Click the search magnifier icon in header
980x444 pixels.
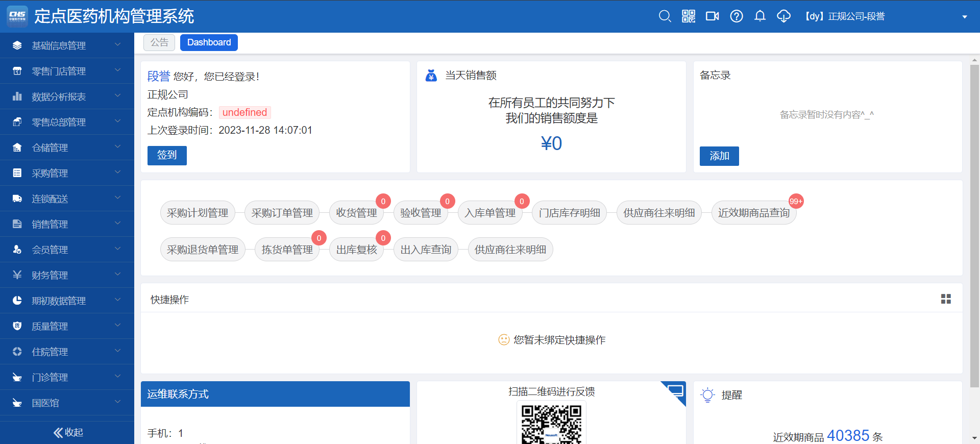point(665,16)
